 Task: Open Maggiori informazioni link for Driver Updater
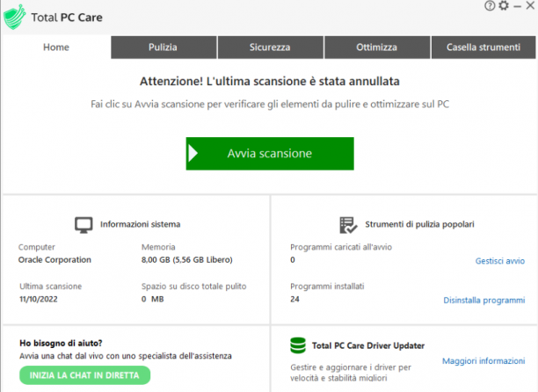pos(483,360)
